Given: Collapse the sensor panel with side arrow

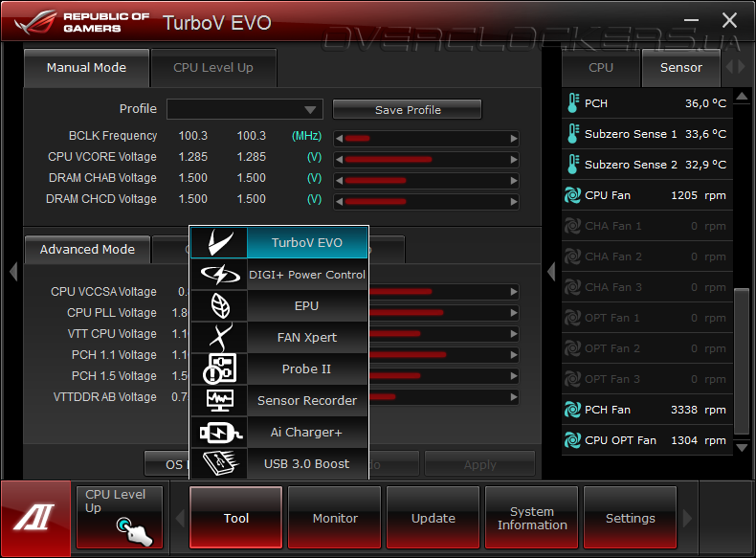Looking at the screenshot, I should pyautogui.click(x=551, y=271).
